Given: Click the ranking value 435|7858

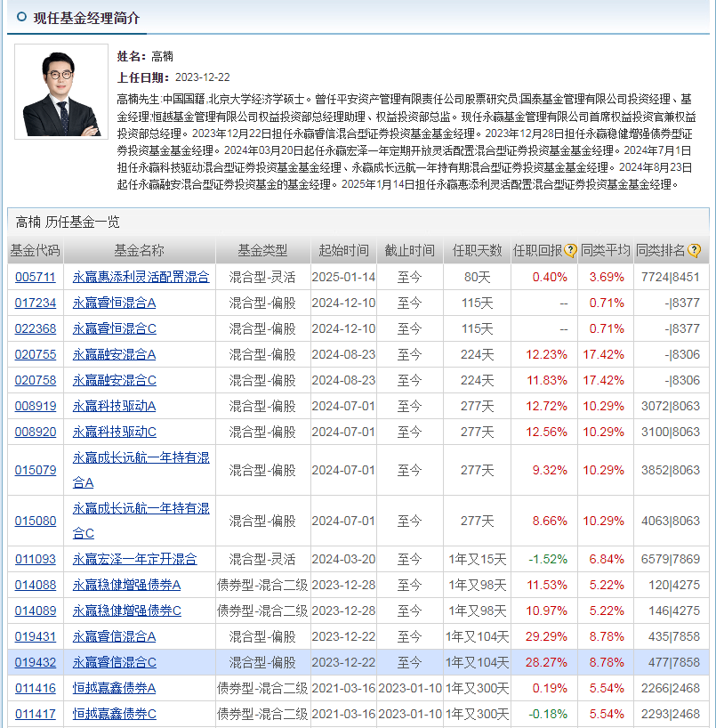Looking at the screenshot, I should pos(674,636).
